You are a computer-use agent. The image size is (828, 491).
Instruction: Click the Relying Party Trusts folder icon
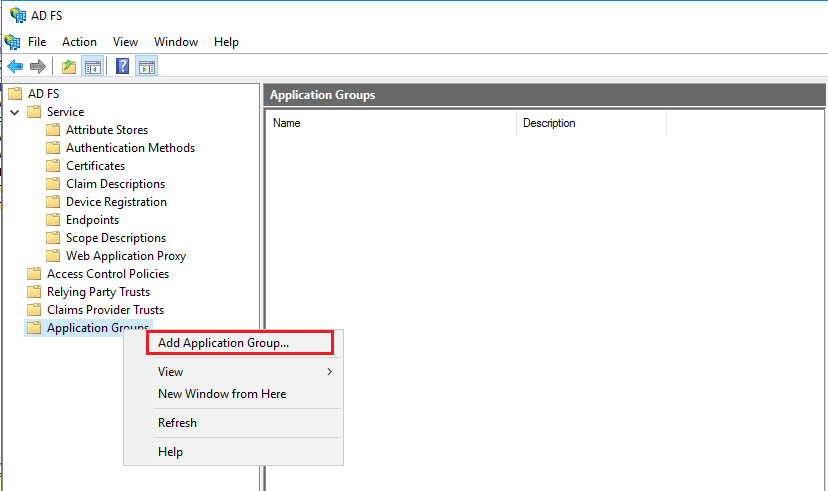click(x=34, y=291)
